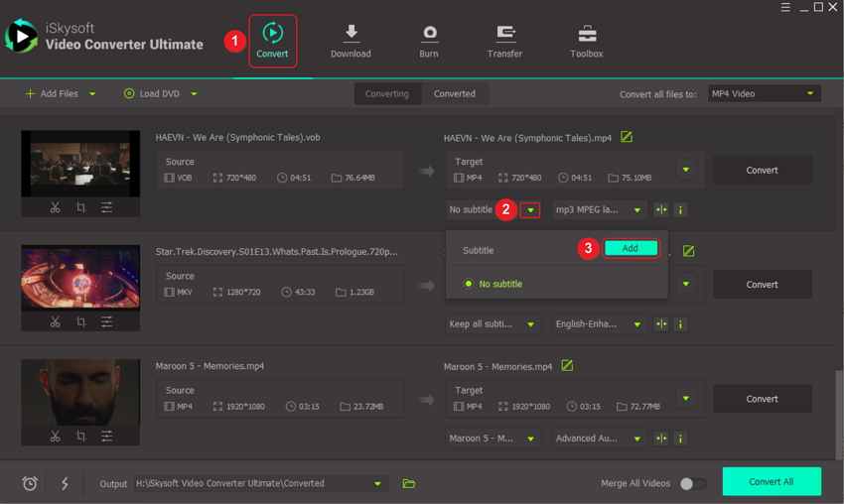Click the scheduler alarm clock icon

pyautogui.click(x=30, y=483)
